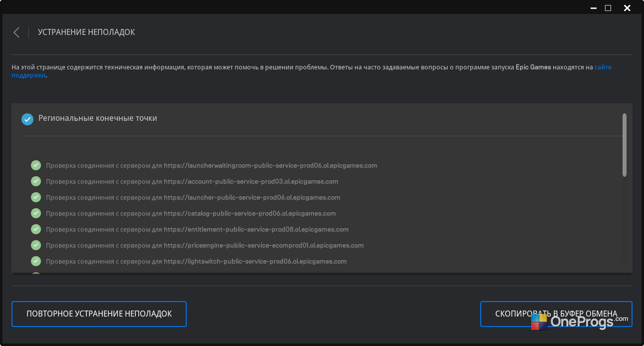
Task: Select the launcherwaitingroom-public-service-prod06 URL text
Action: 270,165
